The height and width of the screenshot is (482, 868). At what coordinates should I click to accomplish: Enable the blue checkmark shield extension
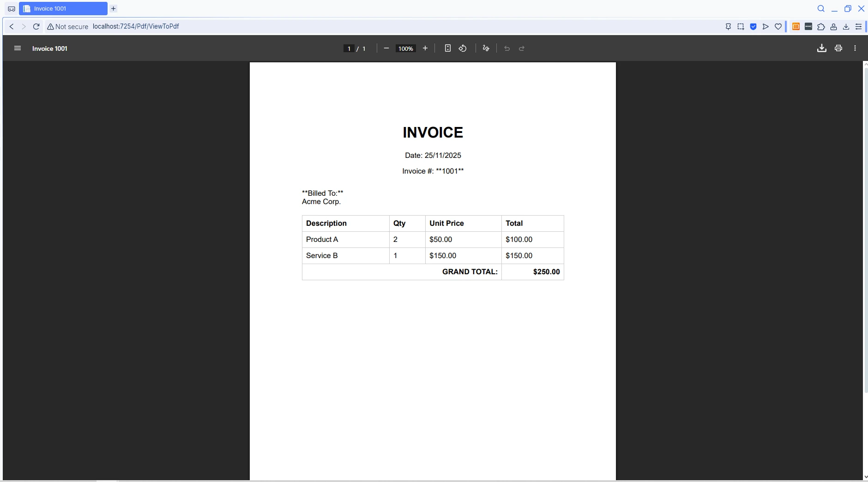coord(753,26)
